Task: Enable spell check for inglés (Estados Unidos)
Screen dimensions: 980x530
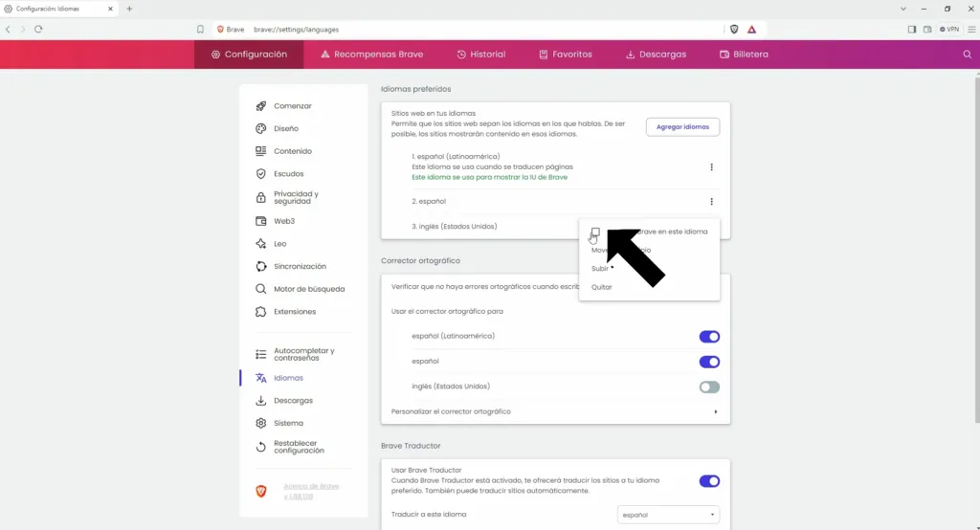Action: 709,386
